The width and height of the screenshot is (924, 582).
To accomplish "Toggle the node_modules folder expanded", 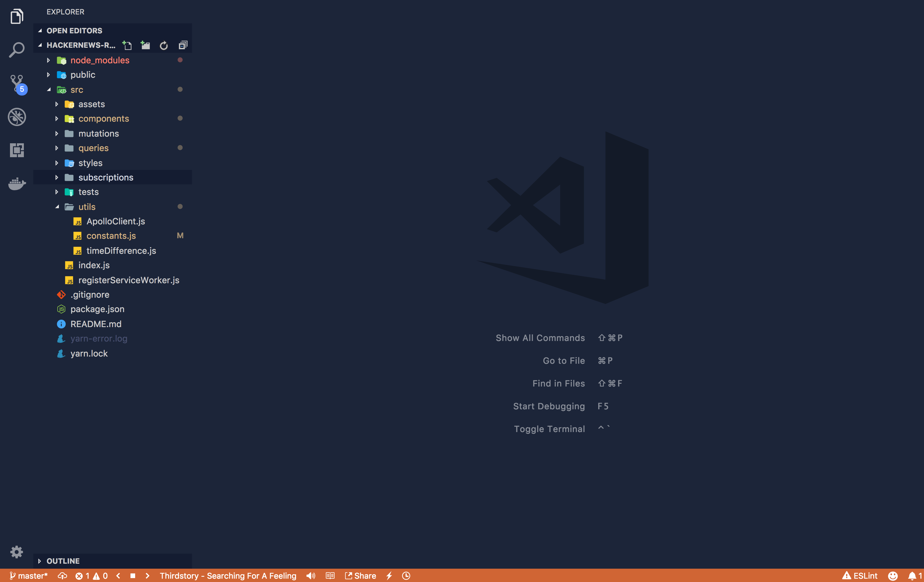I will point(49,60).
